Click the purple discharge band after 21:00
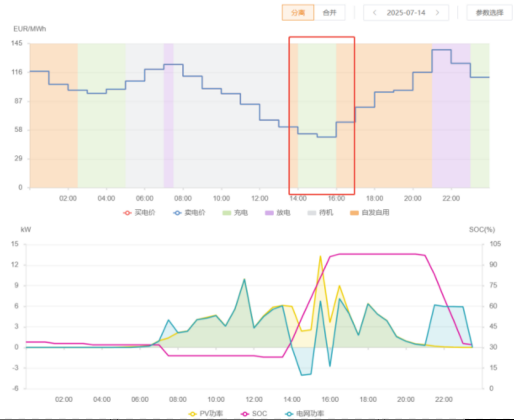 pyautogui.click(x=451, y=126)
